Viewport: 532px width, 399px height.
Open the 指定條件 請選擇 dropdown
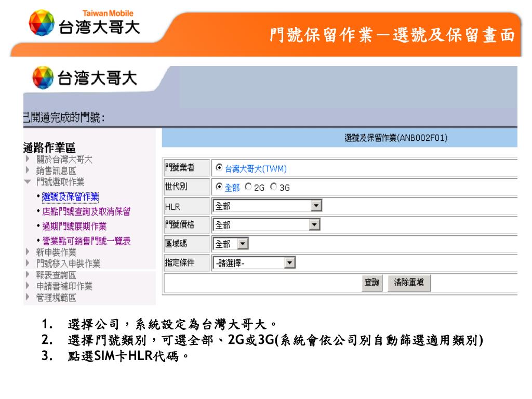[x=254, y=262]
